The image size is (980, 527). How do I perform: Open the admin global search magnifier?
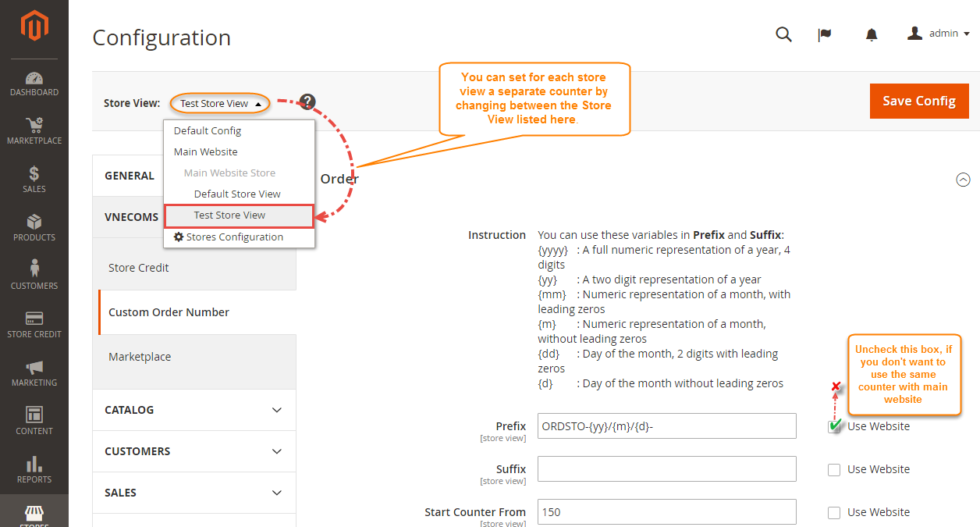[783, 34]
